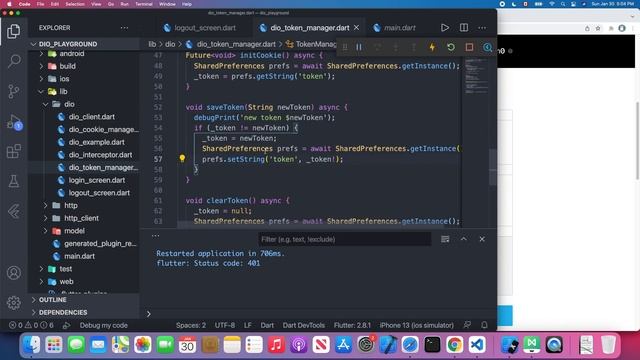Pause the debug session
This screenshot has width=640, height=360.
pos(359,47)
